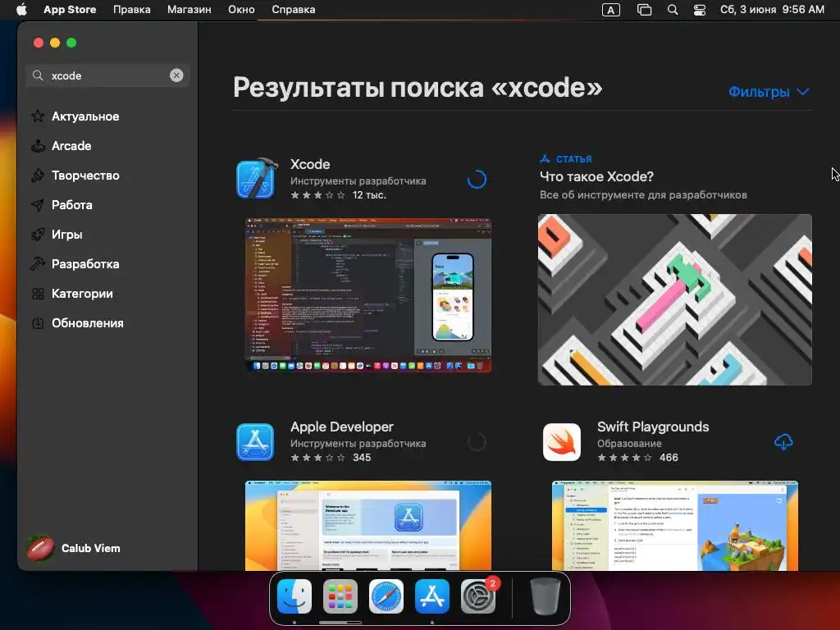Click article subtitle Все об инструменте для разработчиков
This screenshot has height=630, width=840.
pos(643,195)
